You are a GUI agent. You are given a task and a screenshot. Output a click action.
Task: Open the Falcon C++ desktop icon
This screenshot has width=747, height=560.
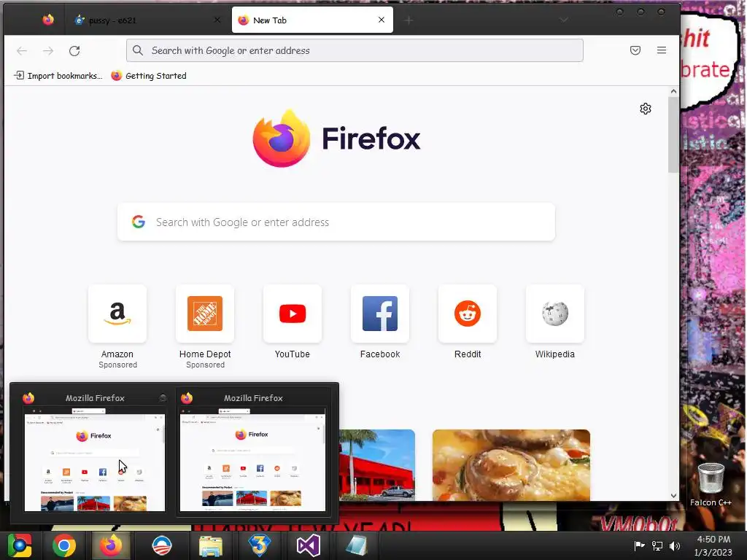pyautogui.click(x=711, y=484)
